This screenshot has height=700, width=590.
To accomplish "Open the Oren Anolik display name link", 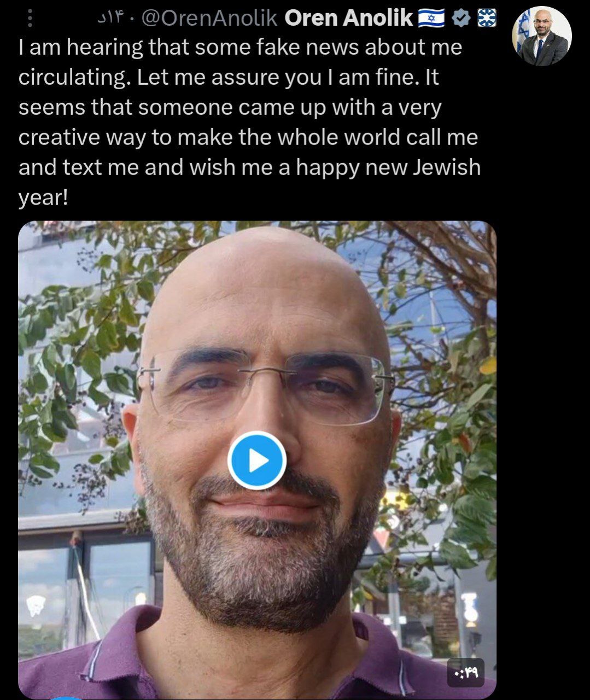I will [348, 19].
